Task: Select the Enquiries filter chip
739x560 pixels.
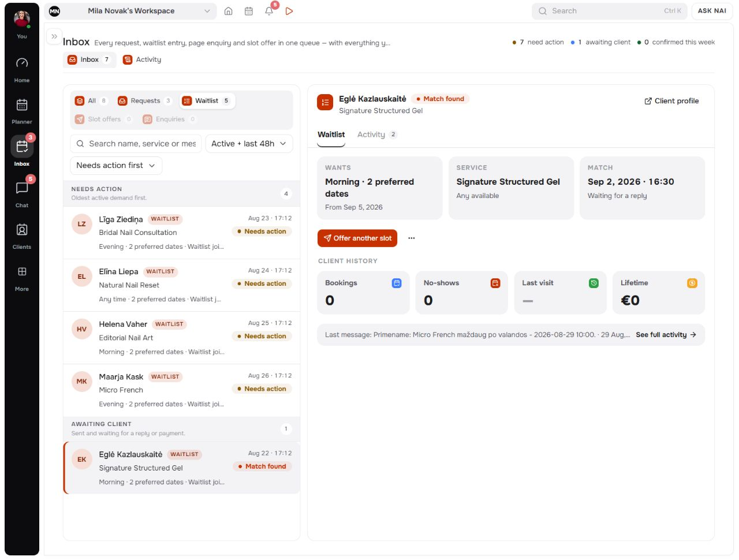Action: point(169,120)
